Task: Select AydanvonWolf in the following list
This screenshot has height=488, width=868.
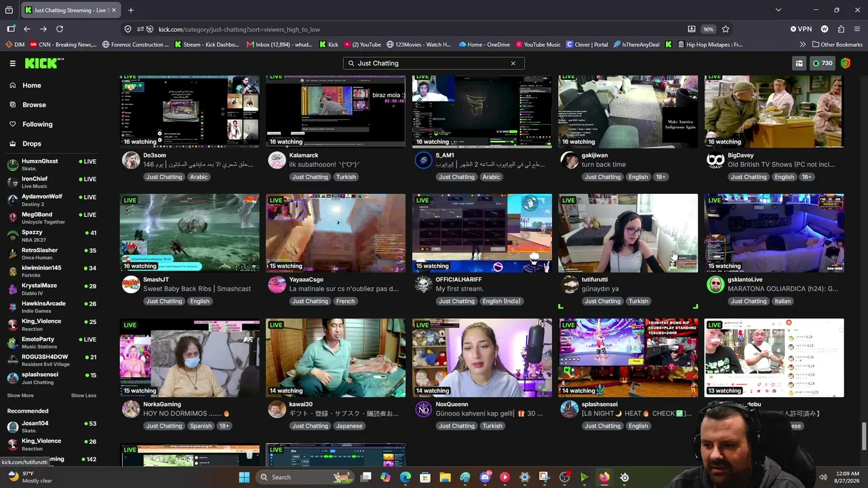Action: tap(52, 200)
